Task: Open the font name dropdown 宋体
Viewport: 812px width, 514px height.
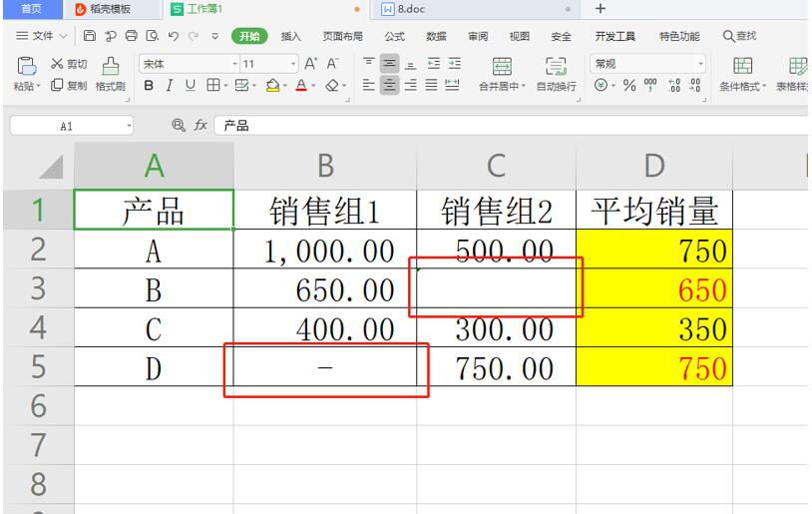Action: (235, 64)
